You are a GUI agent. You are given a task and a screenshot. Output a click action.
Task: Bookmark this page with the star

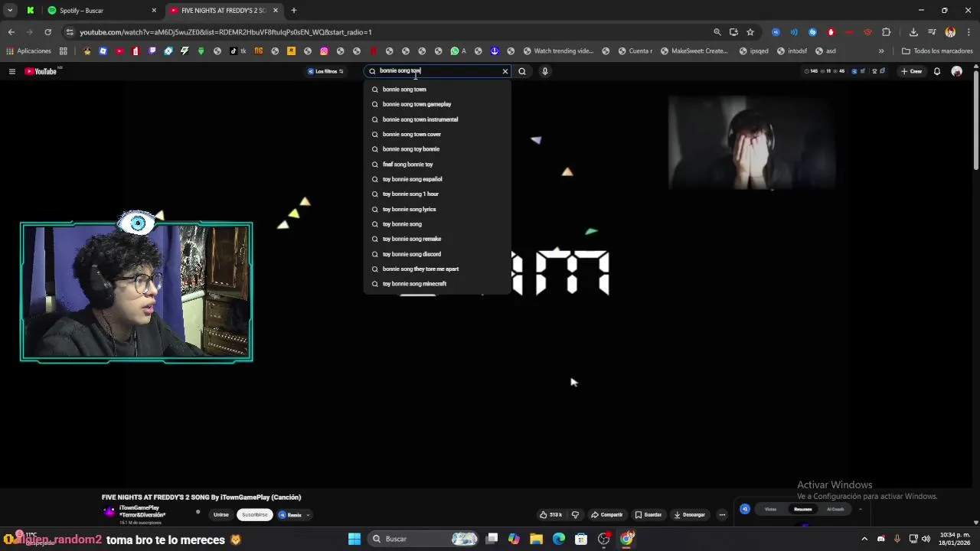click(750, 32)
